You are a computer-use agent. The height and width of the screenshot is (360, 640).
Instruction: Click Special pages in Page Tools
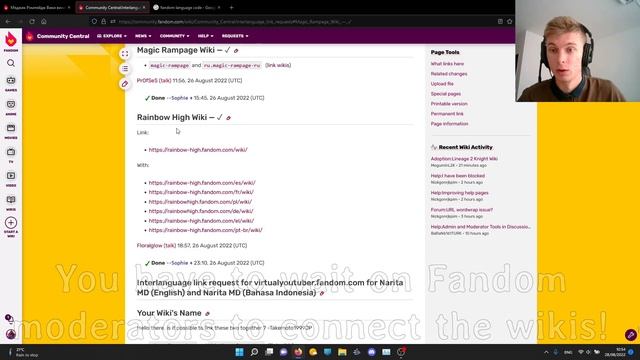445,94
